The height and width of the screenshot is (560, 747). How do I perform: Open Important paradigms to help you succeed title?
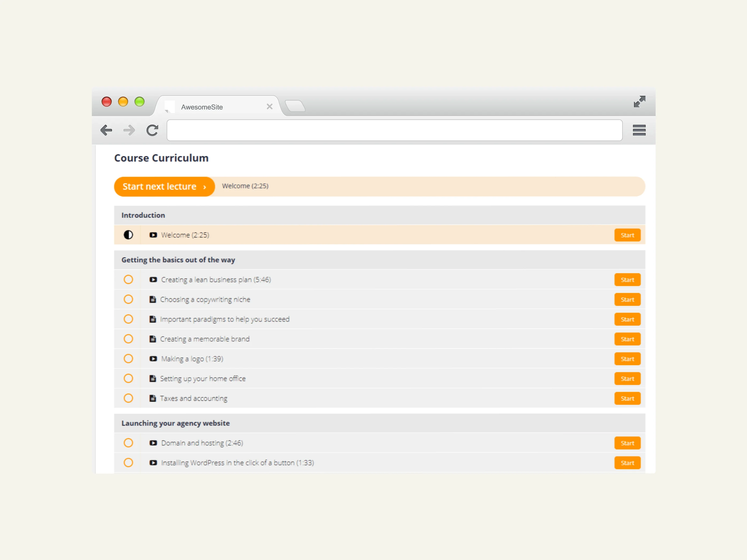point(225,319)
